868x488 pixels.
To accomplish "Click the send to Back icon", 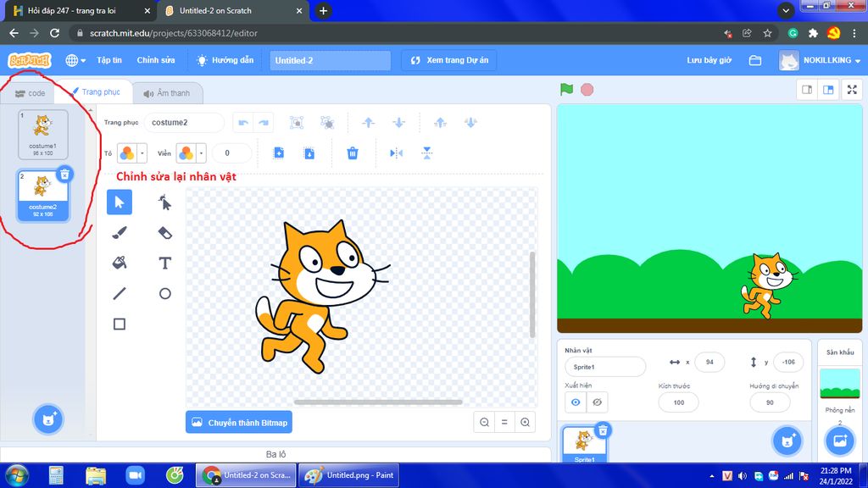I will tap(470, 122).
